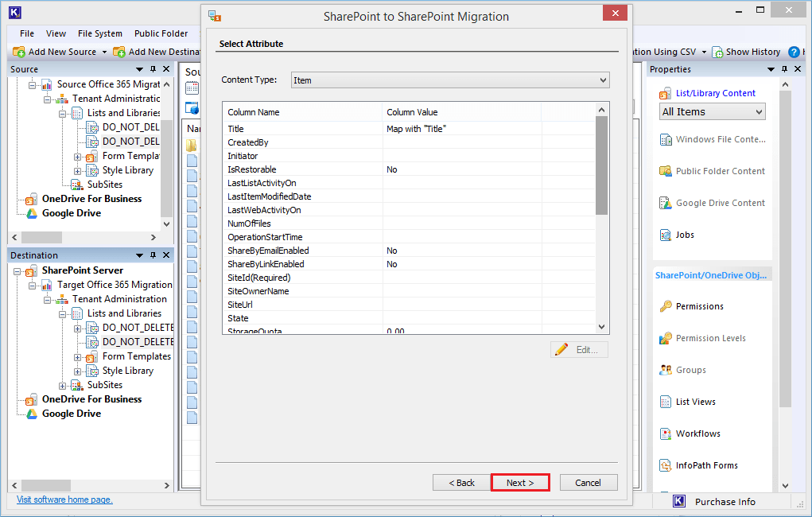Select the Public Folder Content icon
The height and width of the screenshot is (517, 812).
click(x=666, y=171)
